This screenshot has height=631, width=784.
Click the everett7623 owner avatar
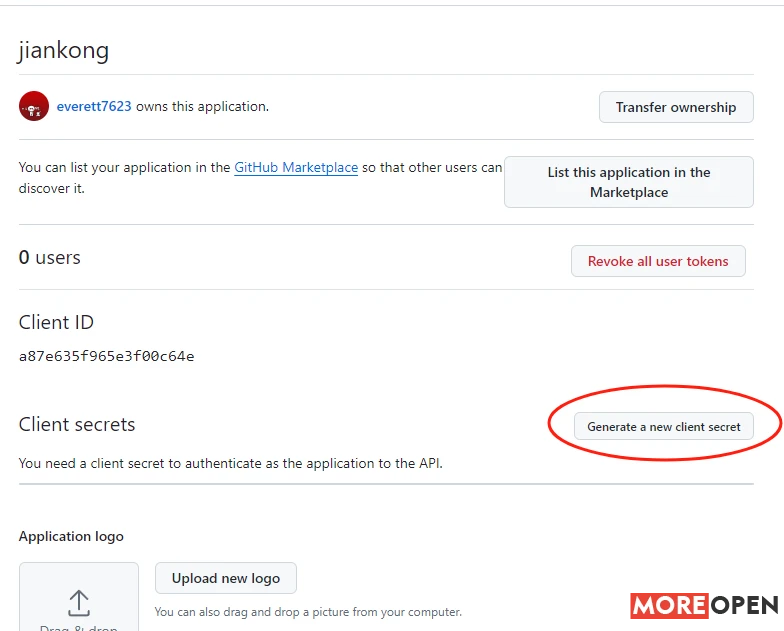click(x=34, y=106)
